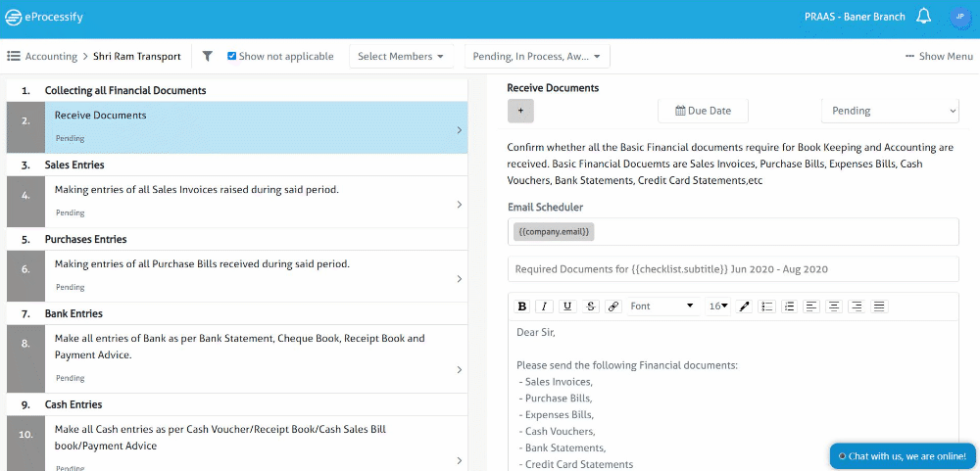
Task: Open Show Menu
Action: pyautogui.click(x=939, y=56)
